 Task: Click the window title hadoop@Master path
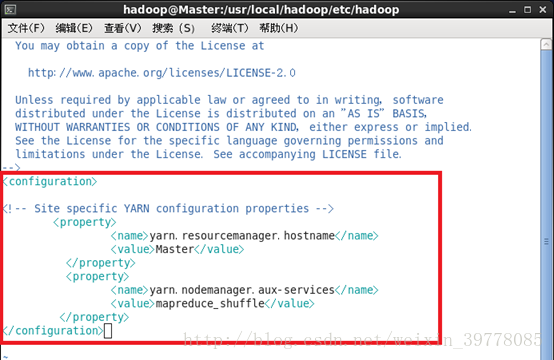click(261, 10)
